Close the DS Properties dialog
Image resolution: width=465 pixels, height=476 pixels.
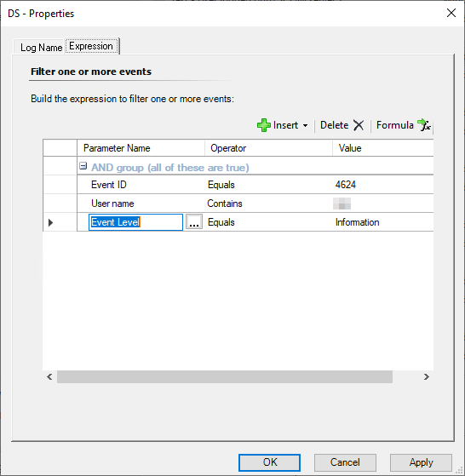pos(451,13)
